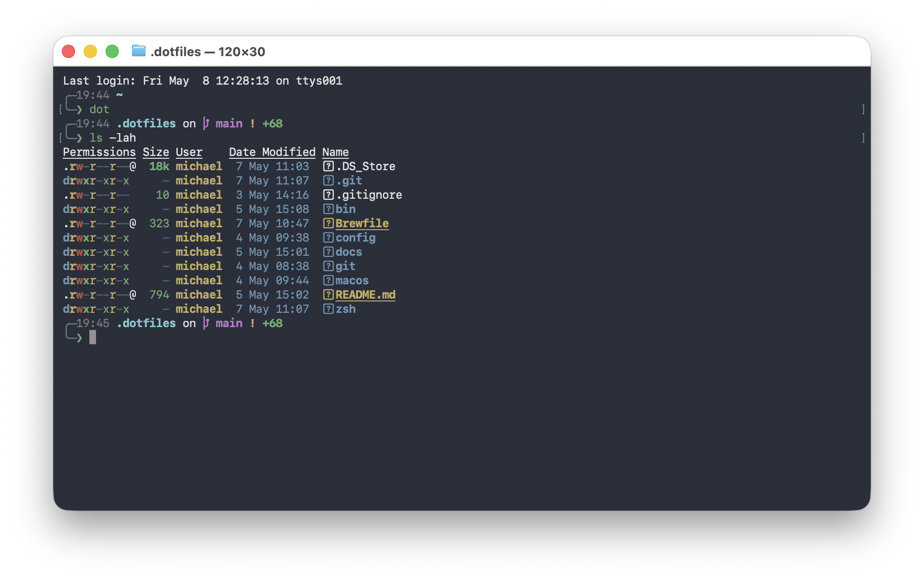
Task: Click the right bracket mark on 'dot' line
Action: point(863,109)
